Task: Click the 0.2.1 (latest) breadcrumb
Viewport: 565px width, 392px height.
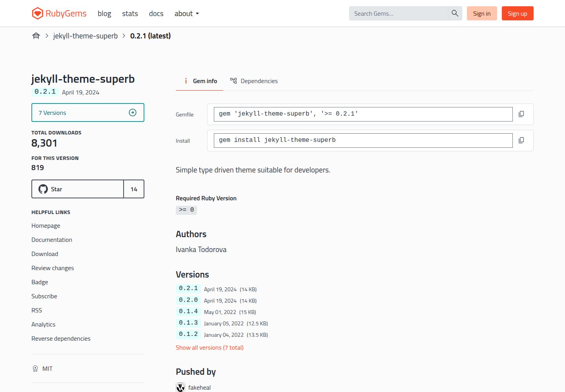Action: pyautogui.click(x=150, y=36)
